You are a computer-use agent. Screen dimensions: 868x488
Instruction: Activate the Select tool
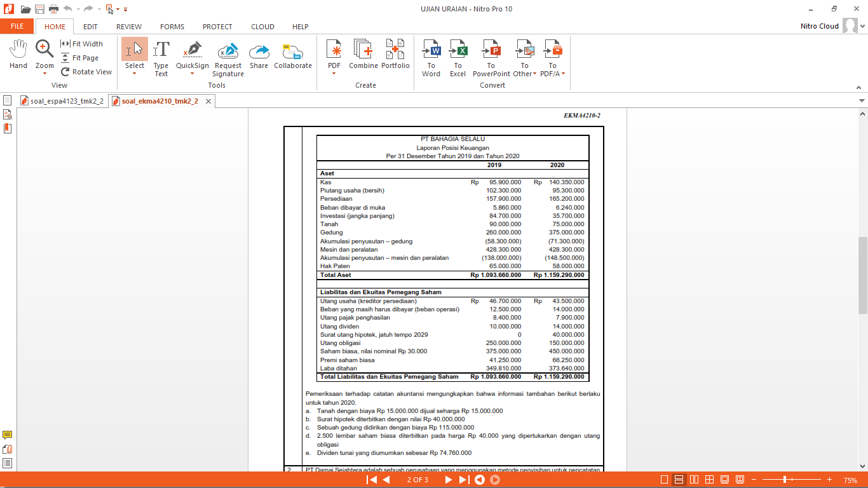pos(135,55)
